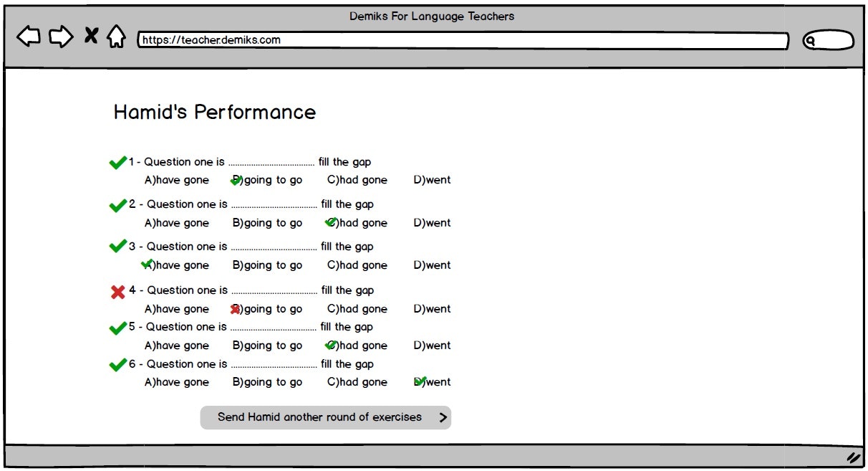The width and height of the screenshot is (868, 471).
Task: Click the stop loading X icon
Action: tap(91, 36)
